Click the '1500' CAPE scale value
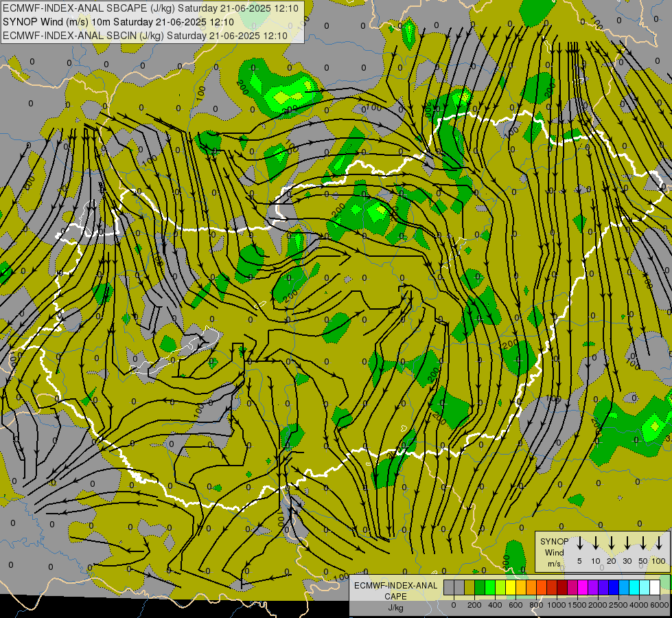This screenshot has height=618, width=672. click(577, 605)
